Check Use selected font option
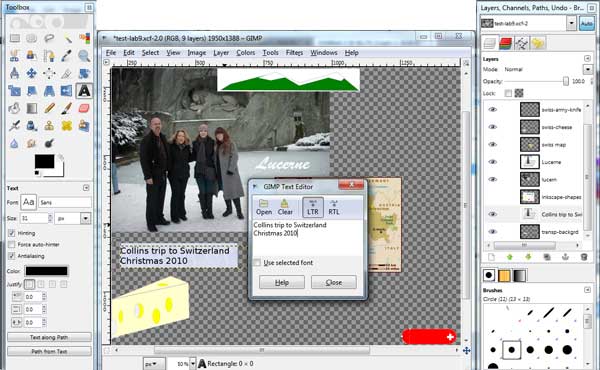The width and height of the screenshot is (600, 370). pyautogui.click(x=257, y=263)
